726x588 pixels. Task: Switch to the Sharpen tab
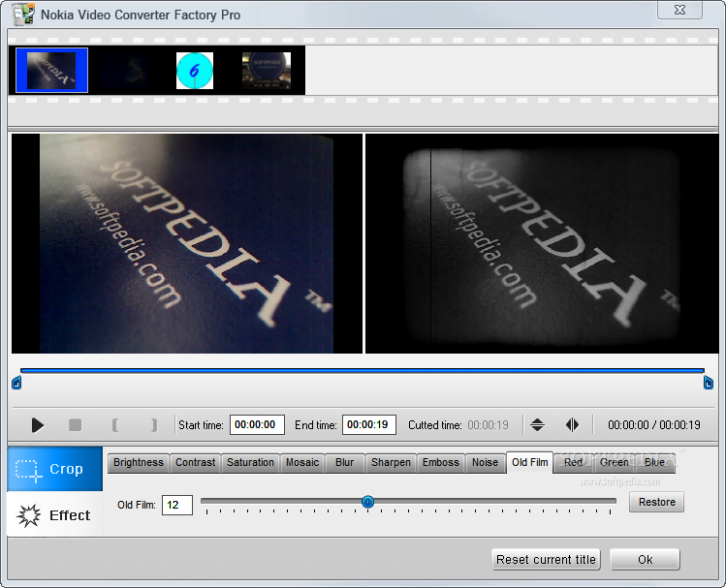click(391, 463)
